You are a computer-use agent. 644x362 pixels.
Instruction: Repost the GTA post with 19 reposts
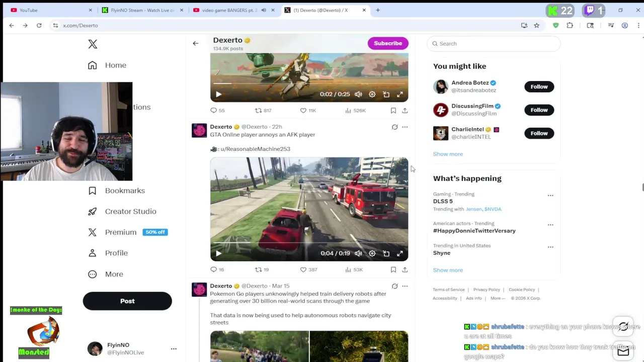262,270
